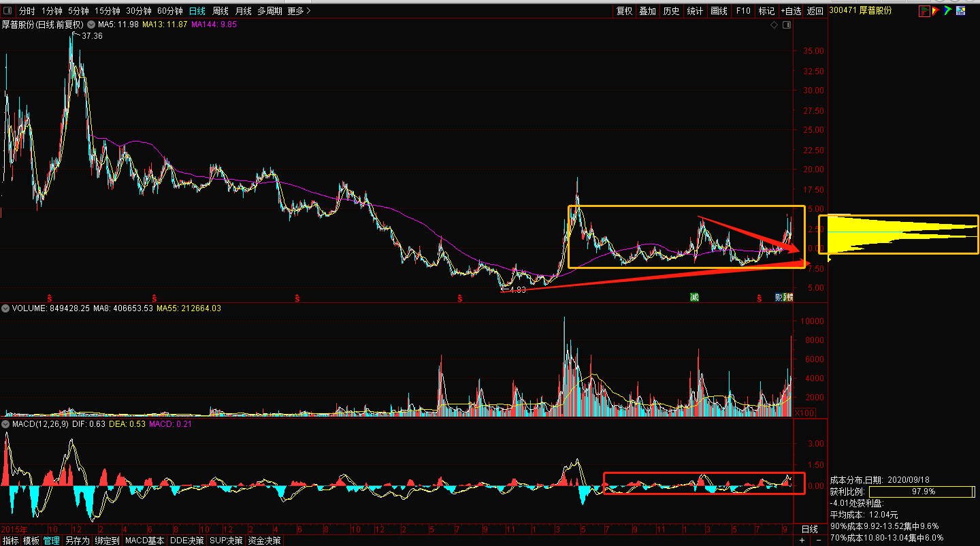The height and width of the screenshot is (546, 980).
Task: Expand the MACD indicator dropdown circle
Action: (x=6, y=424)
